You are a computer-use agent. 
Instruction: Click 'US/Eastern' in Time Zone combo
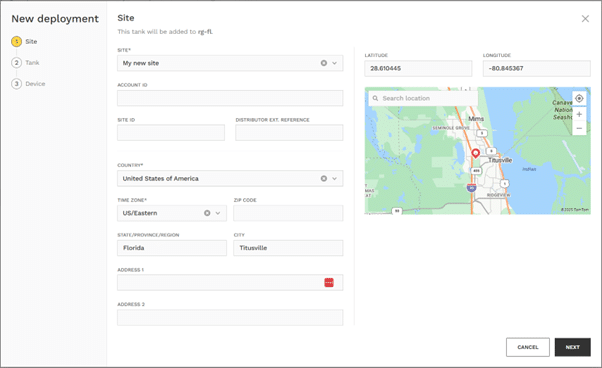coord(140,213)
